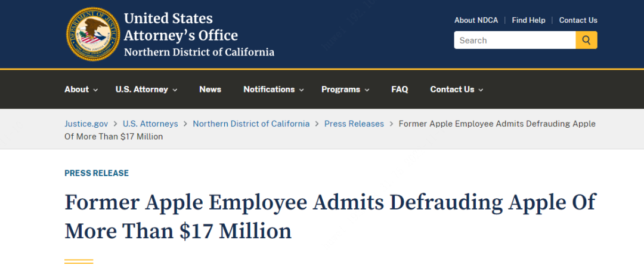
Task: Go to the Justice.gov breadcrumb link
Action: 86,124
